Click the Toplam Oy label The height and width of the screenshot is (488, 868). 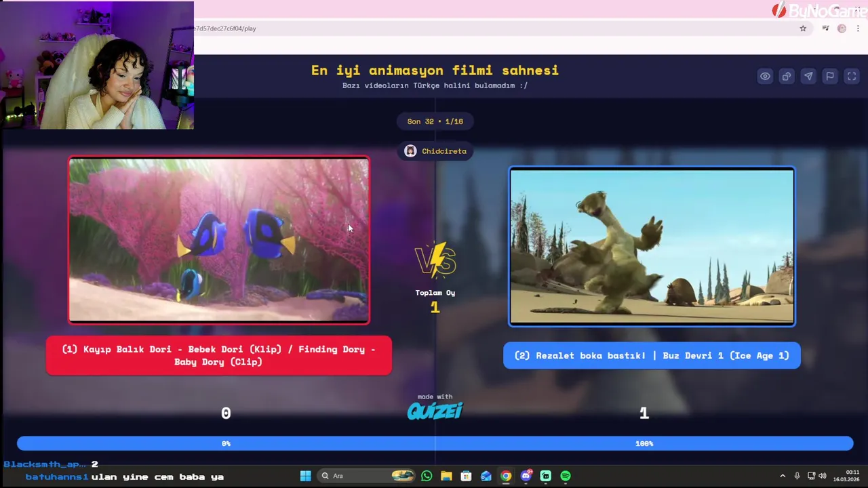435,293
